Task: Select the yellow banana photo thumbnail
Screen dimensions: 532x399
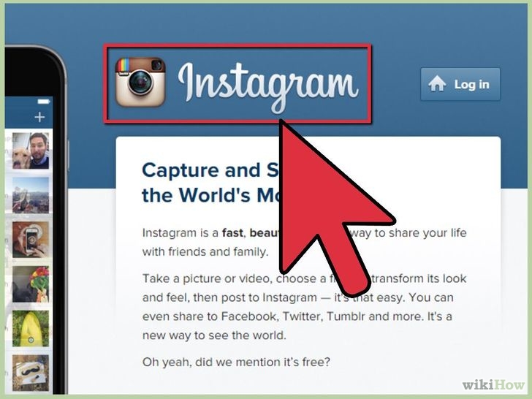Action: [x=31, y=328]
